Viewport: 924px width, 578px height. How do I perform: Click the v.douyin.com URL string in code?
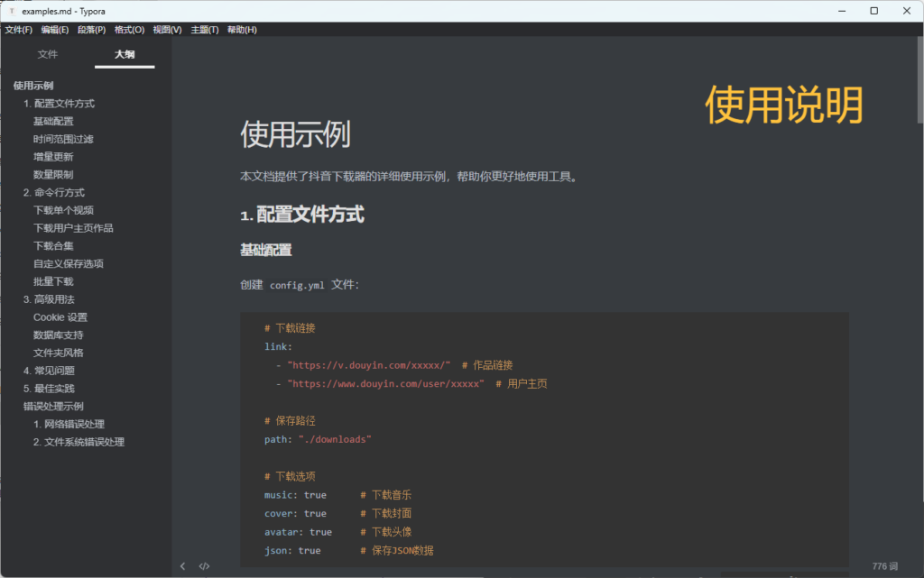369,365
